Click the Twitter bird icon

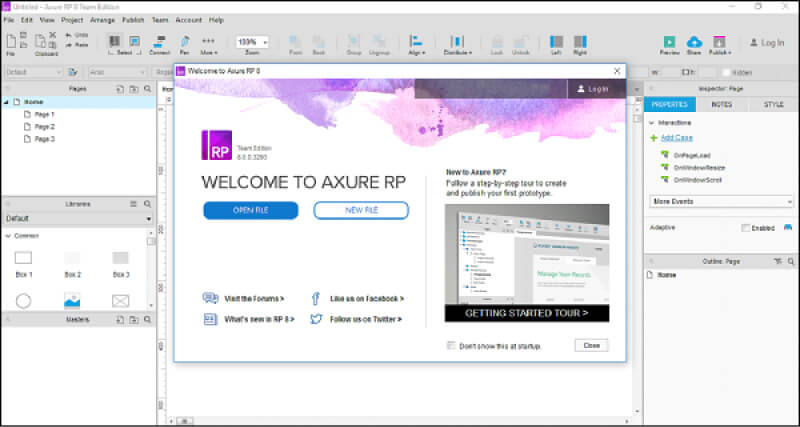(x=315, y=319)
